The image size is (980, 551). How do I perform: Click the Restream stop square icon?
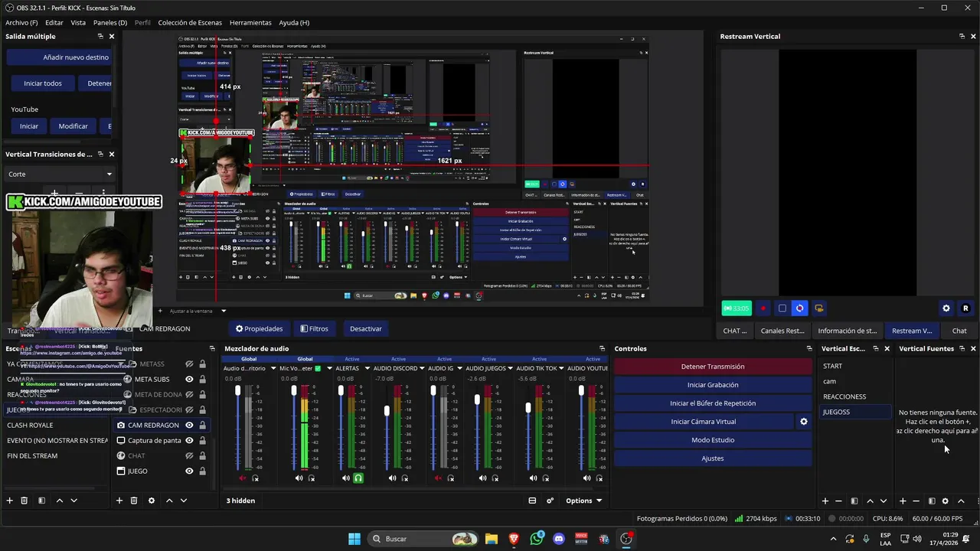point(782,308)
